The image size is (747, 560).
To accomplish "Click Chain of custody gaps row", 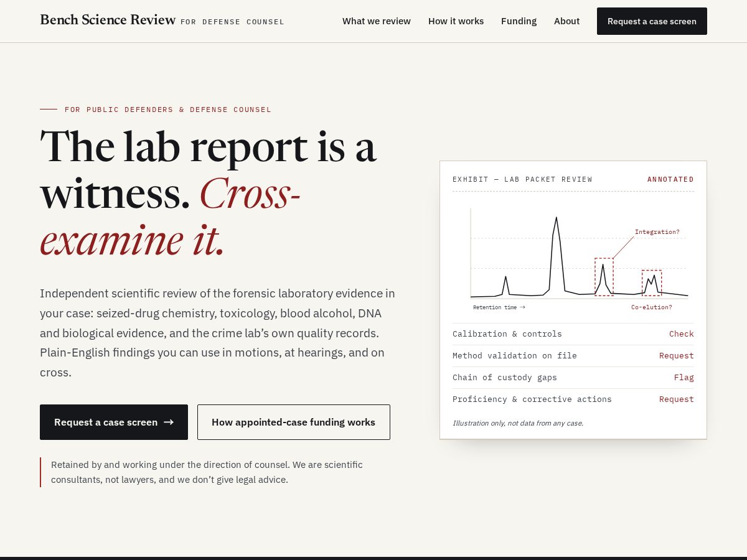I will [x=573, y=378].
